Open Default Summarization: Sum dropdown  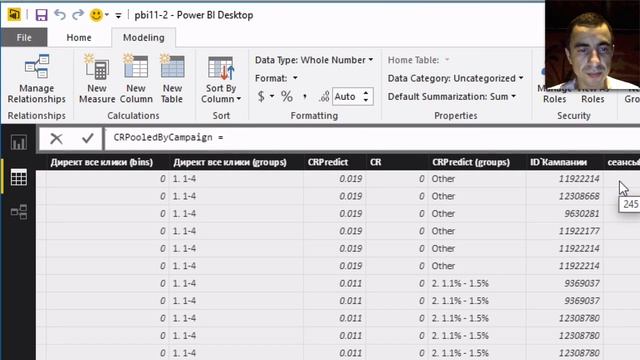[452, 97]
